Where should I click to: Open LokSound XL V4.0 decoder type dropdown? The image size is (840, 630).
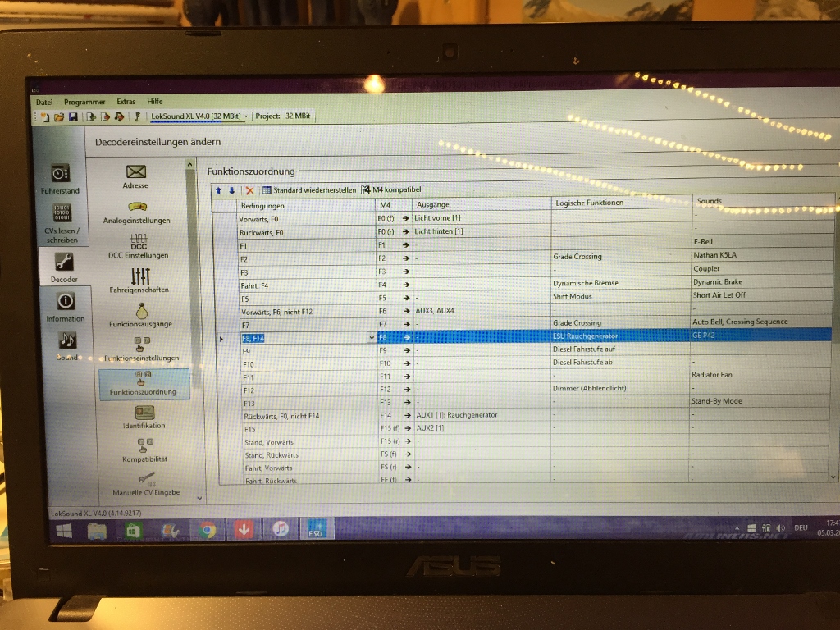pyautogui.click(x=199, y=116)
